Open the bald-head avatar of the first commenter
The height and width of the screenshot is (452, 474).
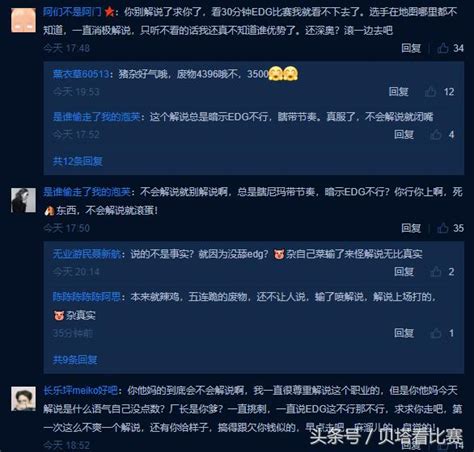pyautogui.click(x=23, y=20)
